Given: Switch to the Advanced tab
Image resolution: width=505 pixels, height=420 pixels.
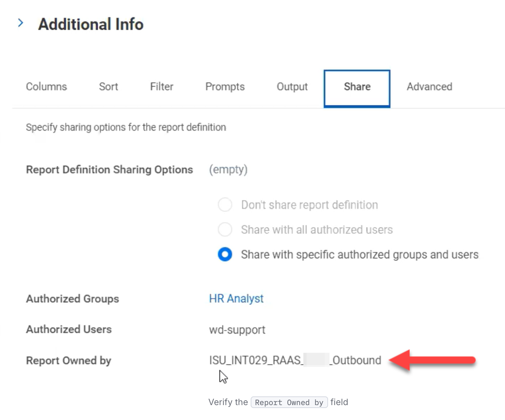Looking at the screenshot, I should pyautogui.click(x=429, y=87).
